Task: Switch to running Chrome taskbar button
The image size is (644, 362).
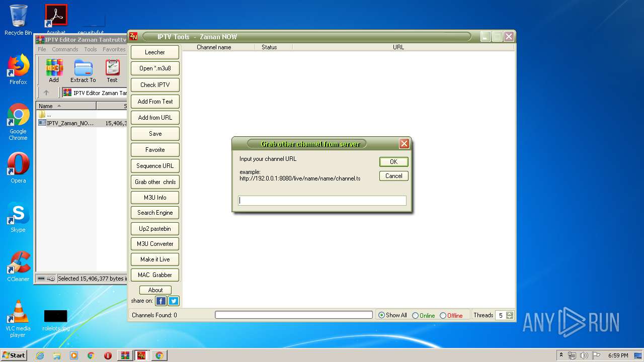Action: [159, 355]
